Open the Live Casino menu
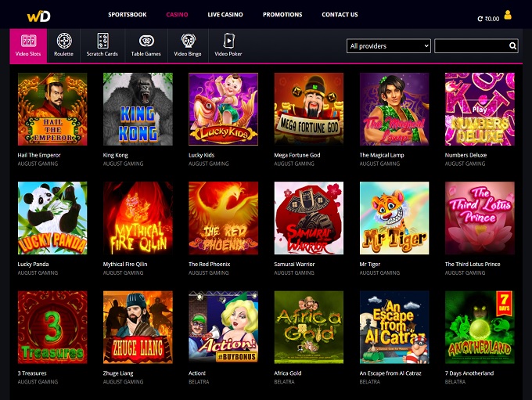Viewport: 532px width, 400px height. pyautogui.click(x=225, y=15)
